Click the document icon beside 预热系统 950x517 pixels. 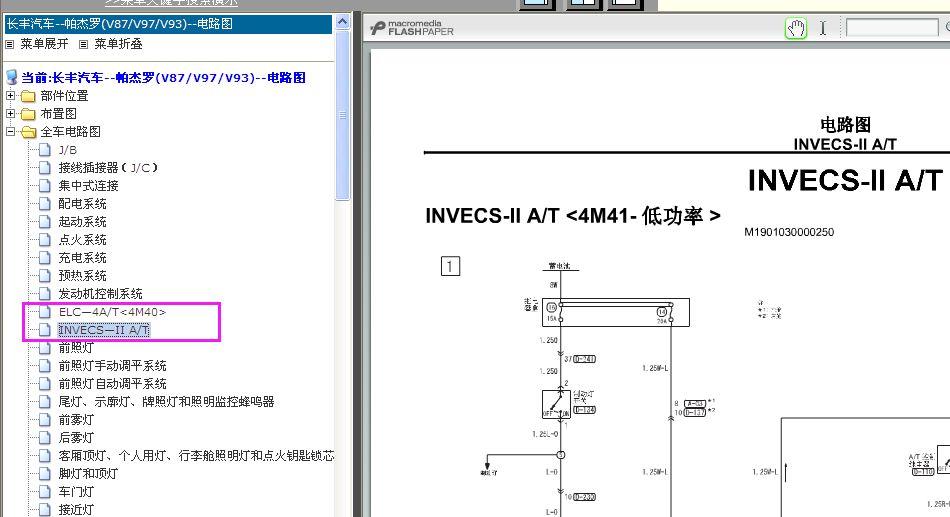44,276
